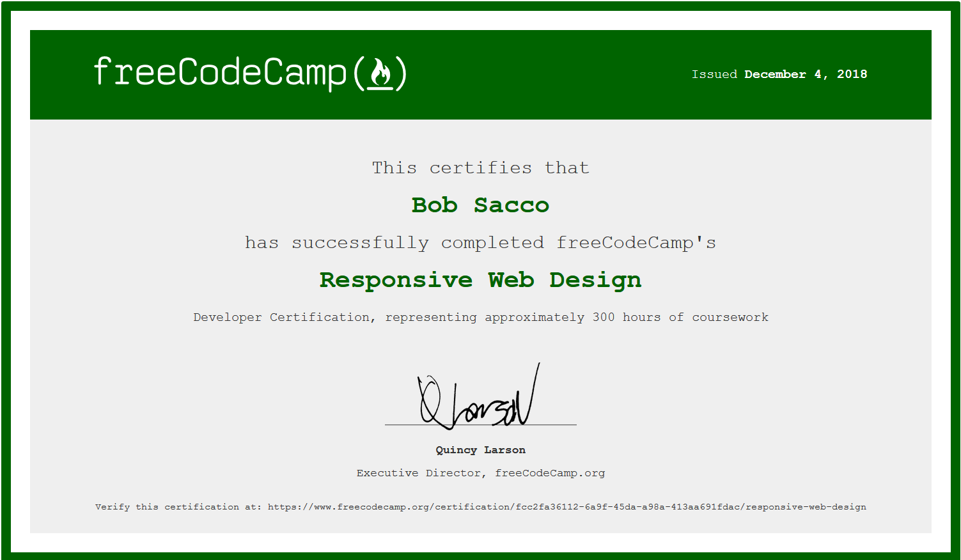Image resolution: width=961 pixels, height=560 pixels.
Task: Select the Responsive Web Design title
Action: pos(480,280)
